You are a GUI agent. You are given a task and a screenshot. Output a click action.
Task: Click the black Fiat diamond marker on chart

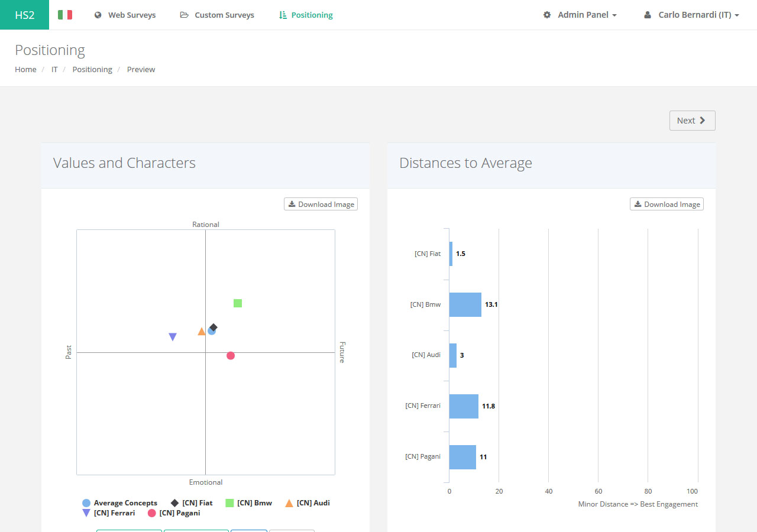213,327
